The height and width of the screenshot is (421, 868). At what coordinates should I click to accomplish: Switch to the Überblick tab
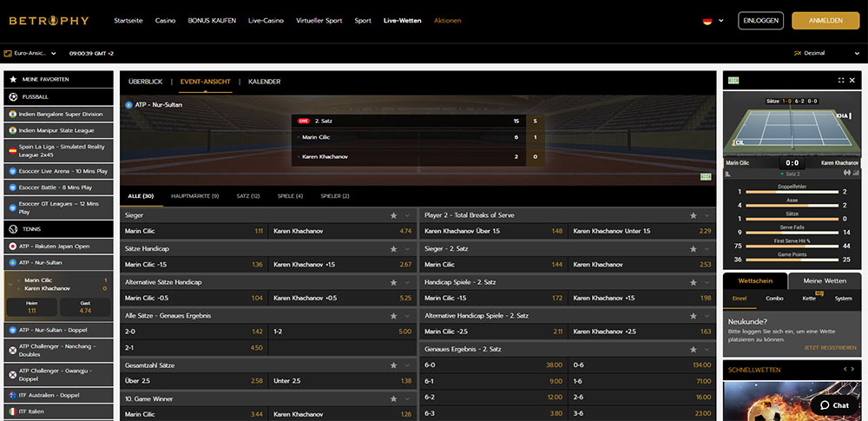pyautogui.click(x=146, y=82)
